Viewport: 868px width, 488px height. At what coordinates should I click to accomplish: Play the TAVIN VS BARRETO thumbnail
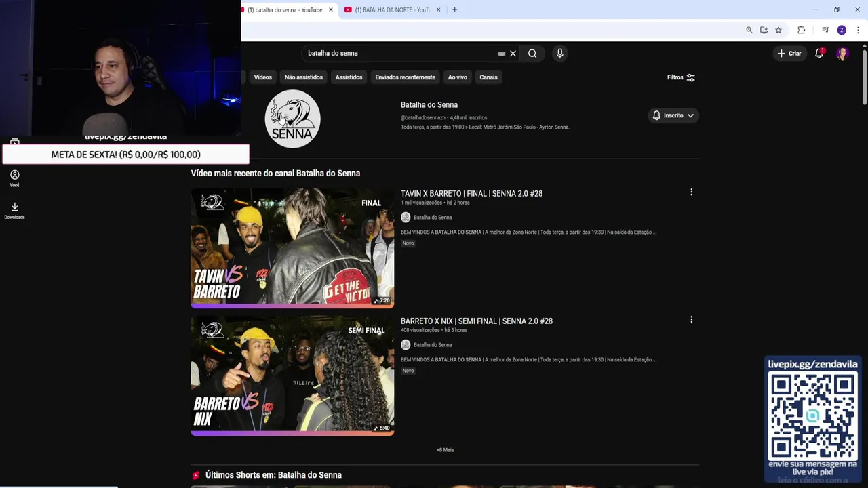(x=292, y=247)
